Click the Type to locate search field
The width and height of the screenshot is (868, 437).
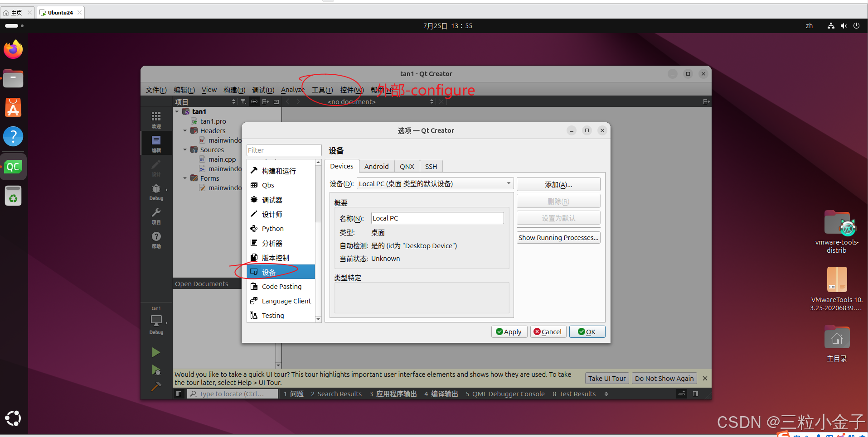click(233, 394)
